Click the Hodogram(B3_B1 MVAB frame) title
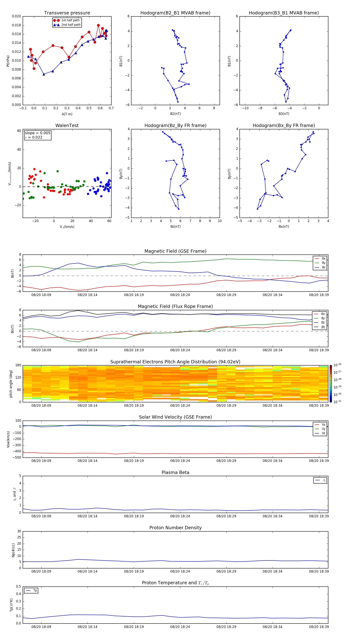 click(284, 13)
